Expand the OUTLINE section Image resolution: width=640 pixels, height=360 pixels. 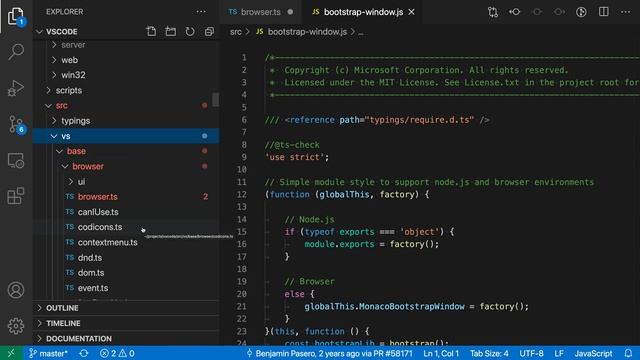(x=127, y=308)
